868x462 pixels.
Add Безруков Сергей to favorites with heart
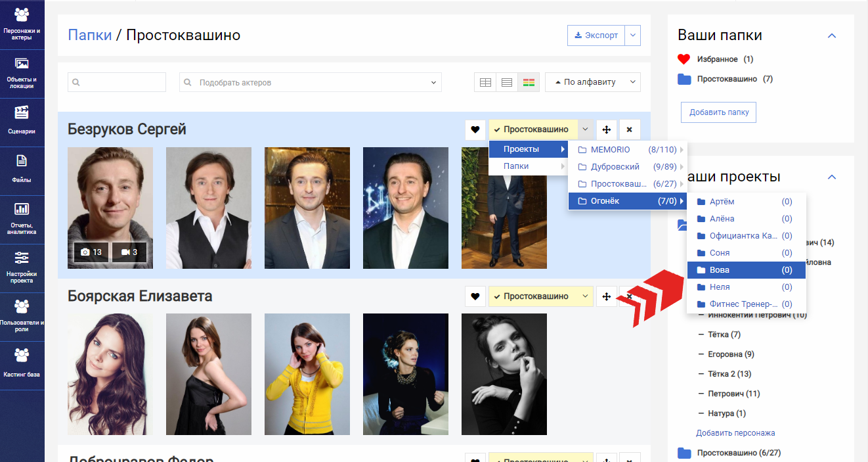(x=475, y=129)
